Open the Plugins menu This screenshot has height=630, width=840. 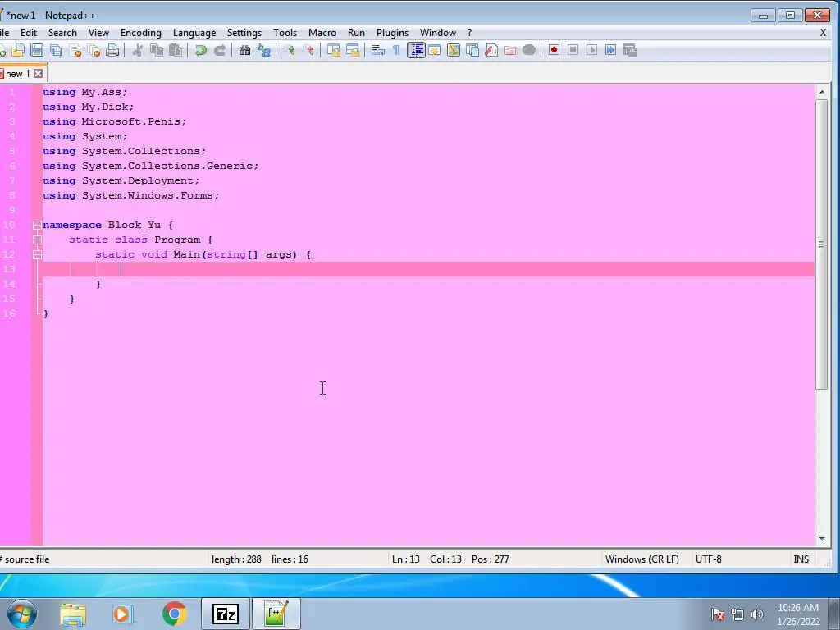click(x=392, y=33)
